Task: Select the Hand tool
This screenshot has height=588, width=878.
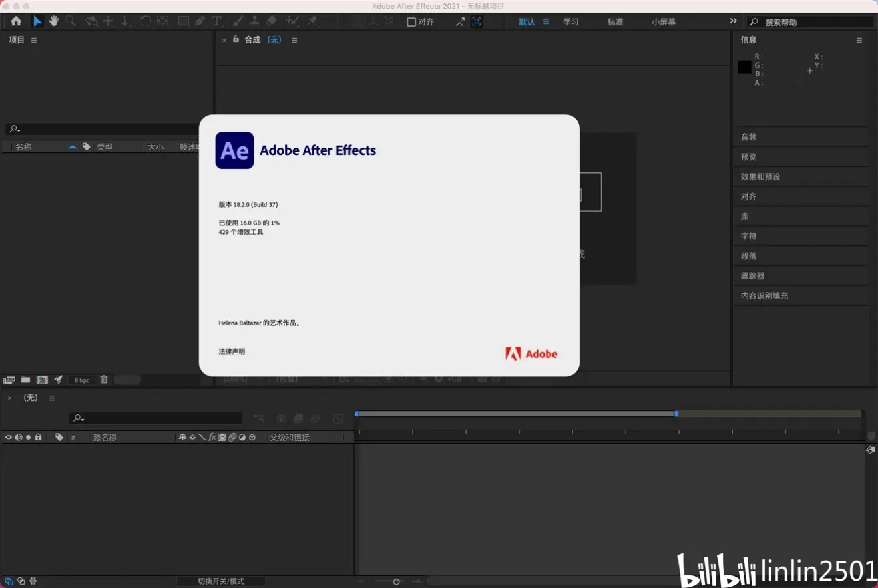Action: click(x=53, y=21)
